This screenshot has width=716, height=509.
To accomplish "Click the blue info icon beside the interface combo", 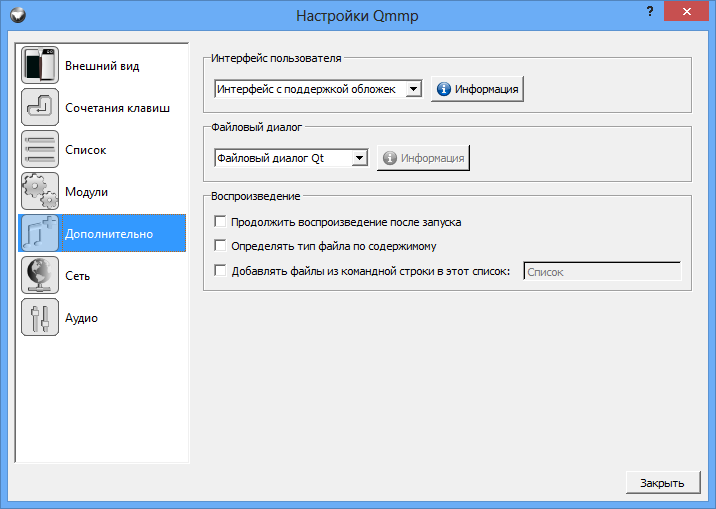I will point(443,89).
